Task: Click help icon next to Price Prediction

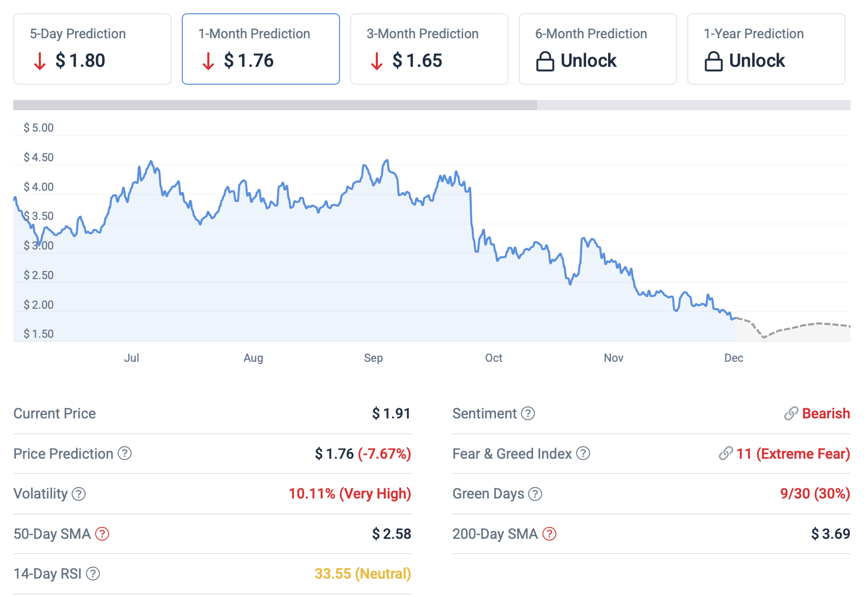Action: tap(125, 453)
